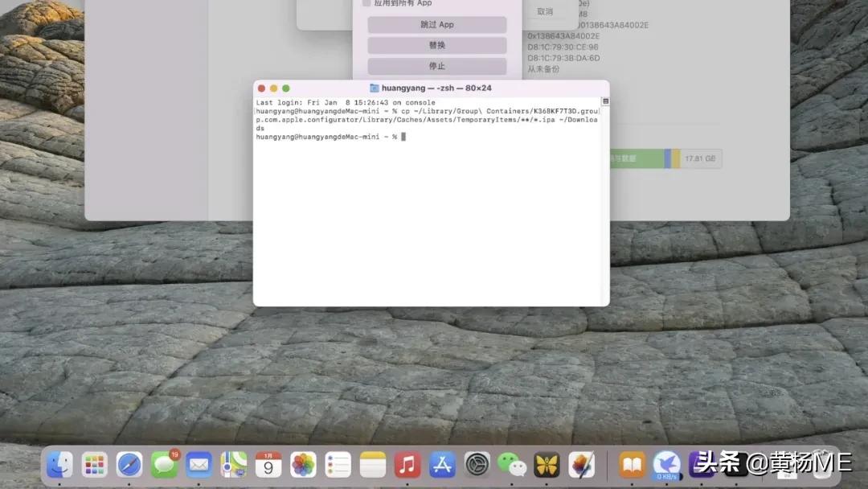Open the Calendar showing January 9
Screen dimensions: 868x489
pos(268,465)
